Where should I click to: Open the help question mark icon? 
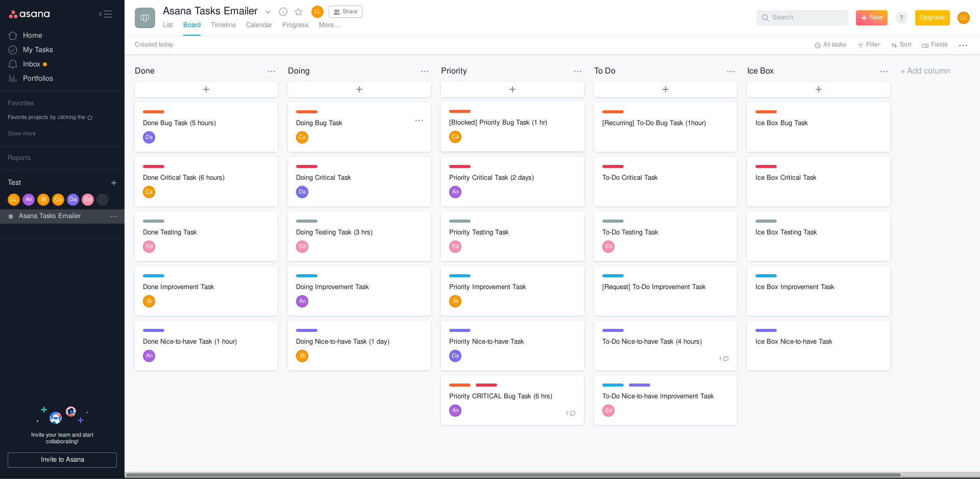[901, 18]
